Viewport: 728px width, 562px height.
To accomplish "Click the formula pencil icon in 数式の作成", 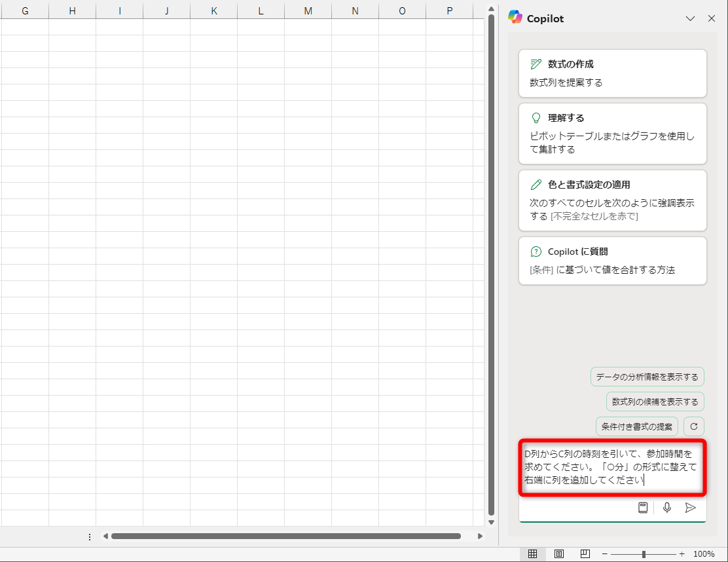I will point(536,64).
